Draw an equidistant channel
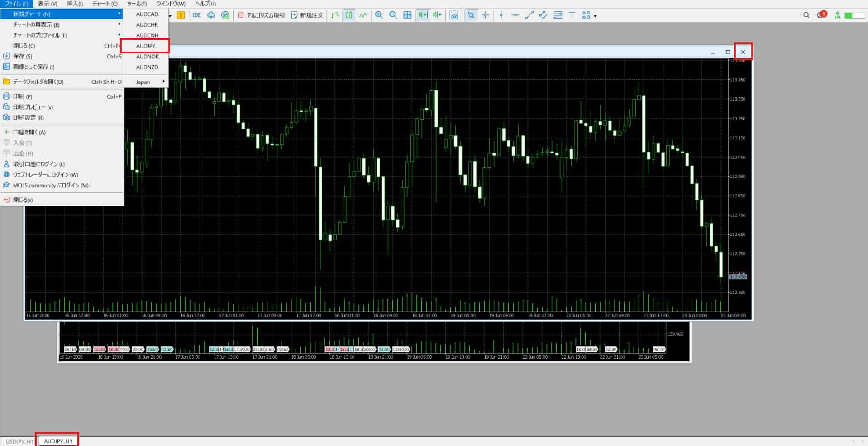 tap(544, 15)
